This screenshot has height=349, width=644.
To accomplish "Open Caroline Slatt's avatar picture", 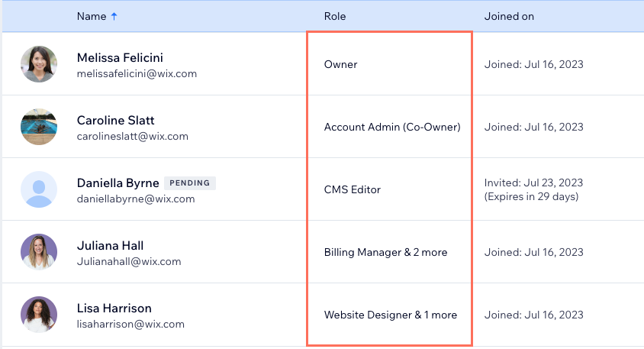I will click(x=39, y=127).
